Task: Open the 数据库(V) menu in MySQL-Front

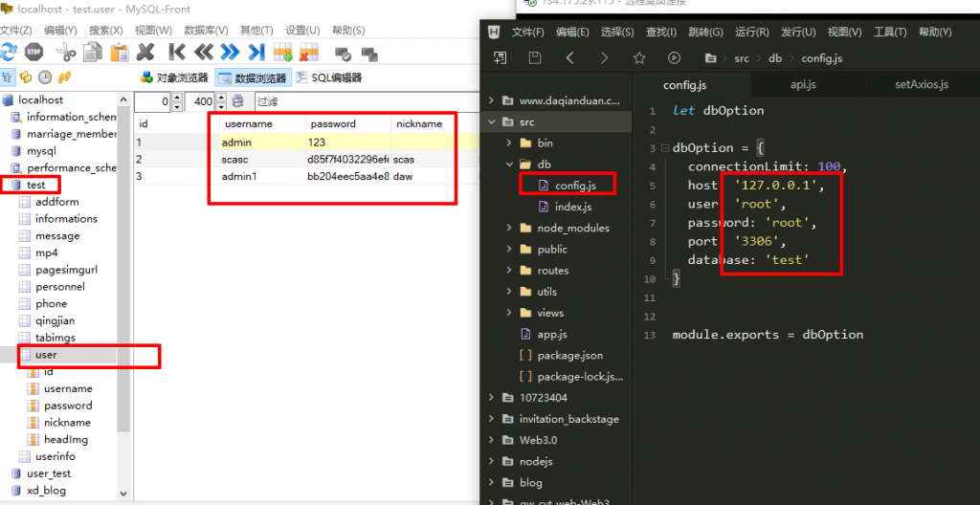Action: point(206,31)
